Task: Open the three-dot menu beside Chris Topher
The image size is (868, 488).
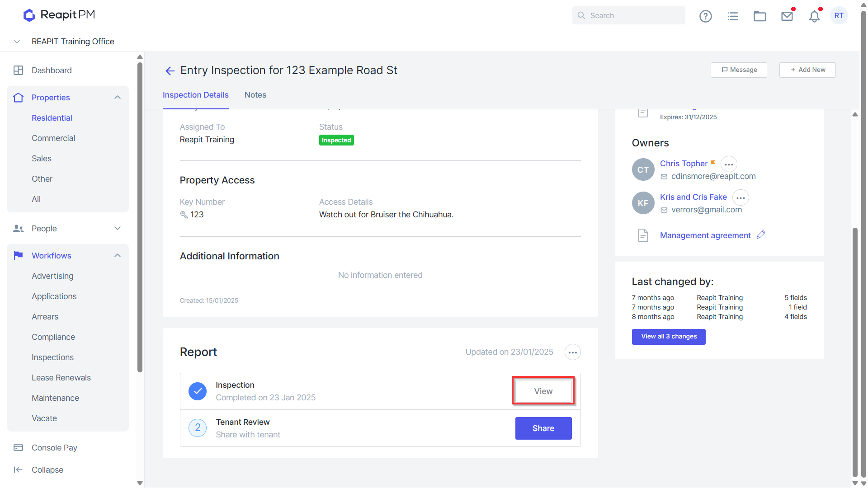Action: 729,164
